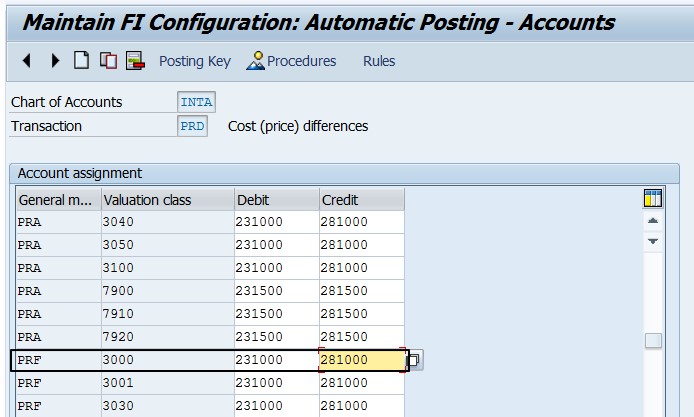Click the Account assignment group title

click(80, 173)
